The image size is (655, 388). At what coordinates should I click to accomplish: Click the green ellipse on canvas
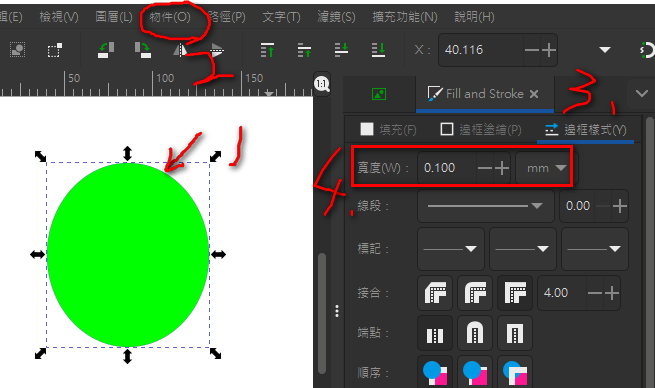(128, 255)
